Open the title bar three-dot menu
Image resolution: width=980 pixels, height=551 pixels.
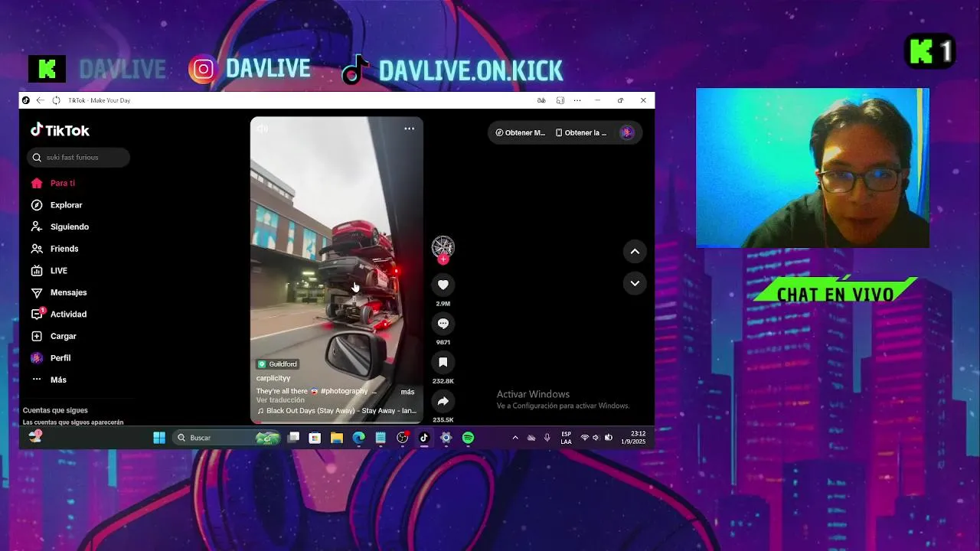(577, 100)
